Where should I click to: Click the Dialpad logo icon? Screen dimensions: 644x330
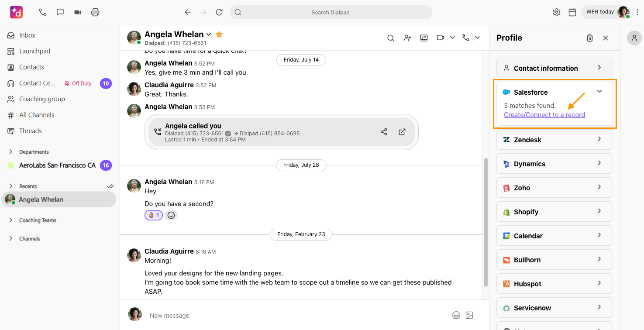click(x=17, y=12)
